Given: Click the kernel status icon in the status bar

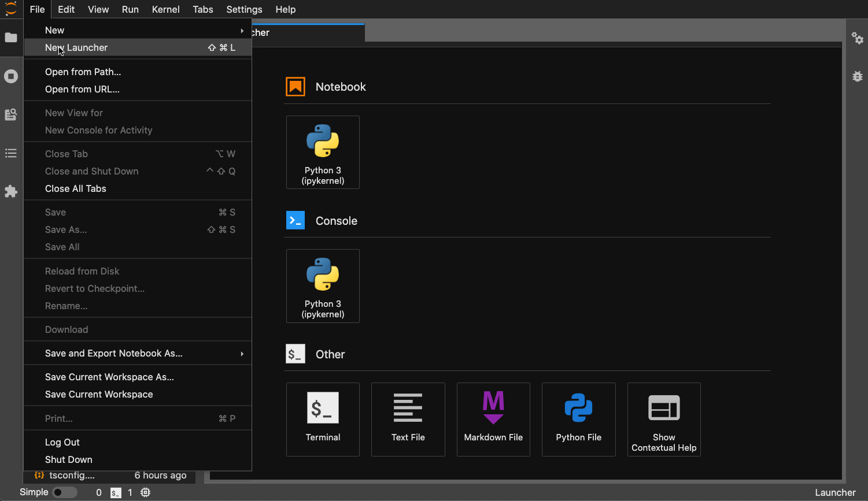Looking at the screenshot, I should [145, 492].
